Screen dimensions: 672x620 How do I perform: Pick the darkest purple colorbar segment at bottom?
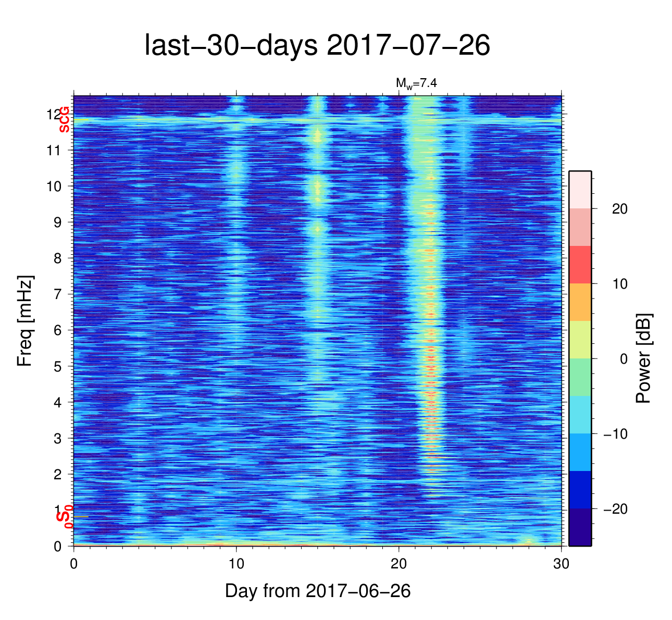[x=580, y=527]
